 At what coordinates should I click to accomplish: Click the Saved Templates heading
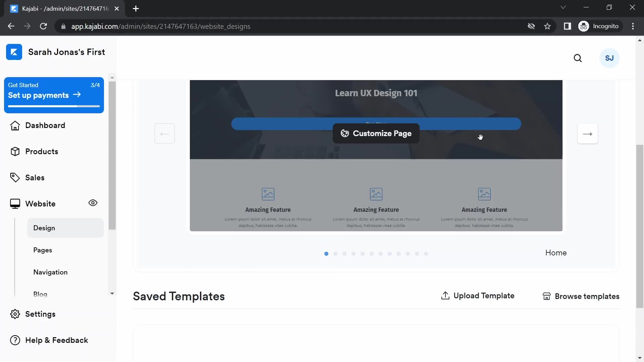click(x=179, y=296)
